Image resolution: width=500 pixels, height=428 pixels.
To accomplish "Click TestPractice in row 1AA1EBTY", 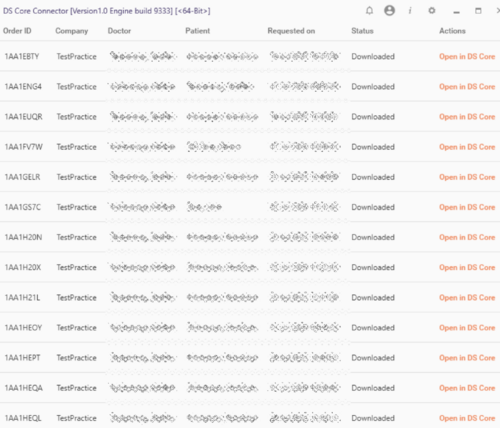I will (x=76, y=57).
